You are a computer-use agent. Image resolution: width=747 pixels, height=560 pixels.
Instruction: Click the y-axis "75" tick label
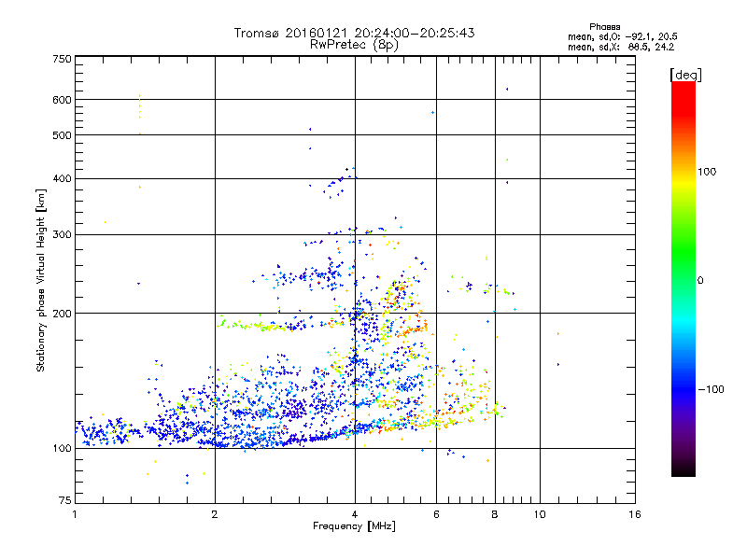click(x=65, y=500)
